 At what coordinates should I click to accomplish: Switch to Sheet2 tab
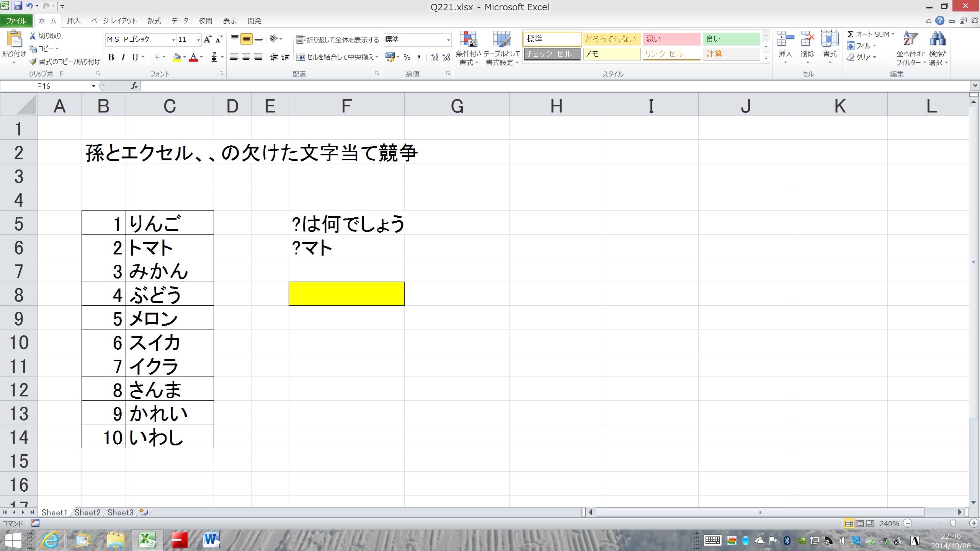pyautogui.click(x=87, y=512)
